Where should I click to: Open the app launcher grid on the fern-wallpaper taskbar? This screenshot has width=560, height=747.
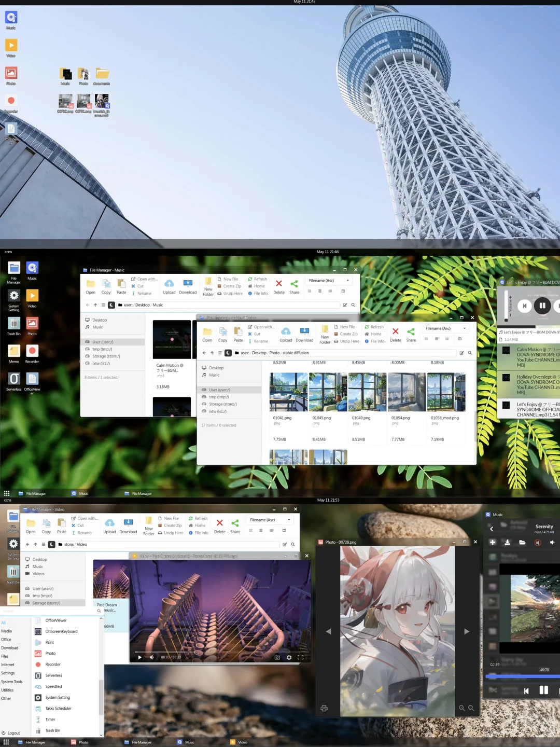(7, 493)
